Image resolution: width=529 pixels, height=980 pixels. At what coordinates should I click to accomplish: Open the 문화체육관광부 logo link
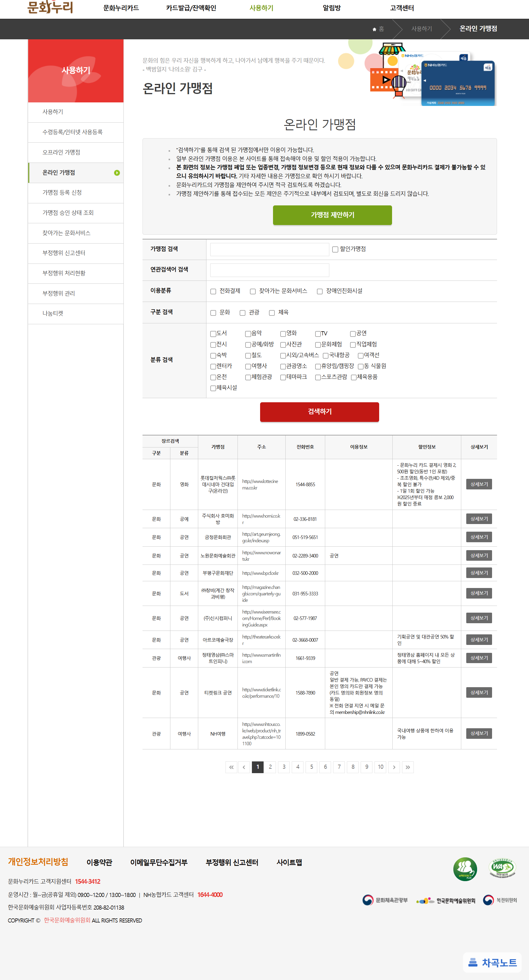tap(385, 900)
